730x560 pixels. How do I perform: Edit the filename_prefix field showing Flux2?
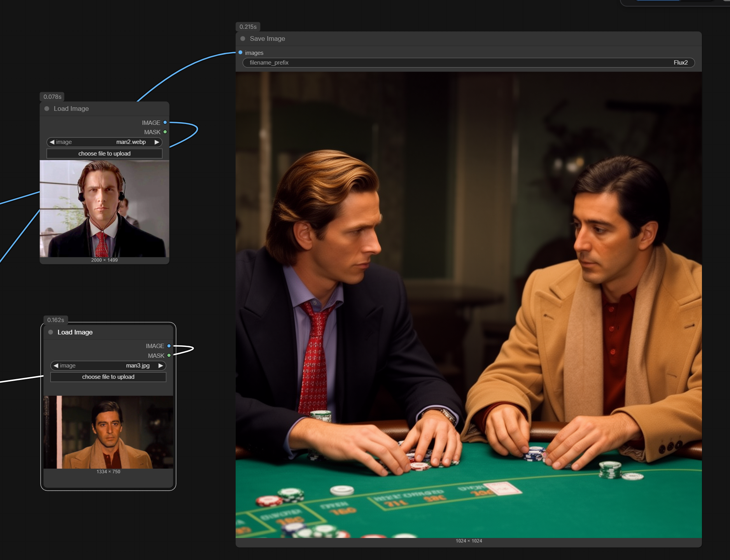coord(469,63)
